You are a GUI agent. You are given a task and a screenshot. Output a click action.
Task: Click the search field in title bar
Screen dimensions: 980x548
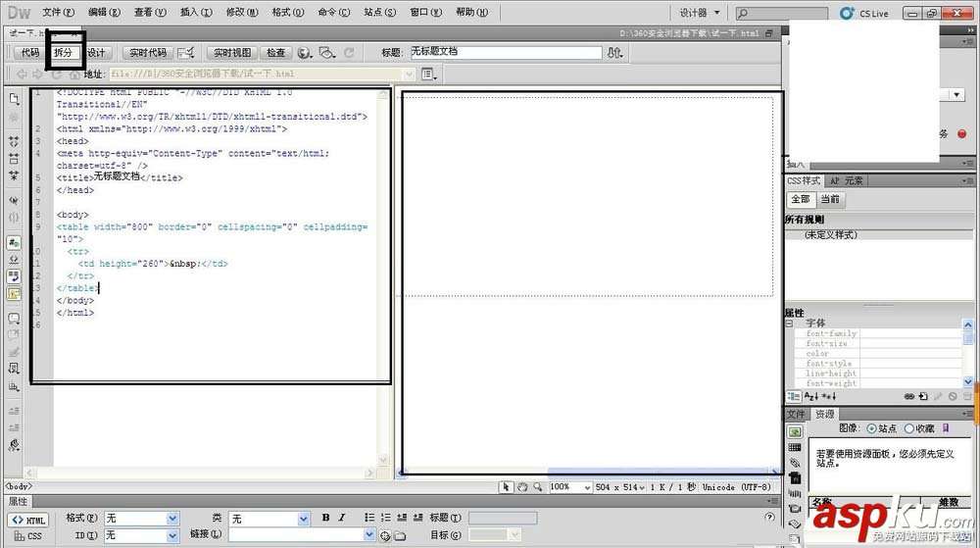[781, 13]
